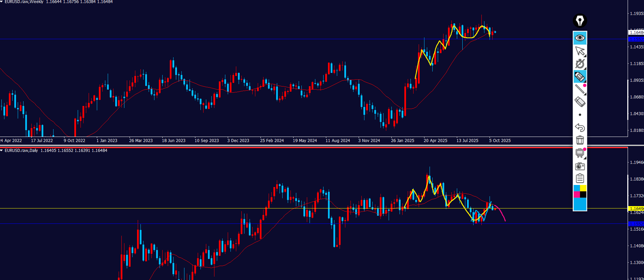This screenshot has height=280, width=644.
Task: Click triangle beside EURUSD.raw,Weekly title
Action: 2,2
